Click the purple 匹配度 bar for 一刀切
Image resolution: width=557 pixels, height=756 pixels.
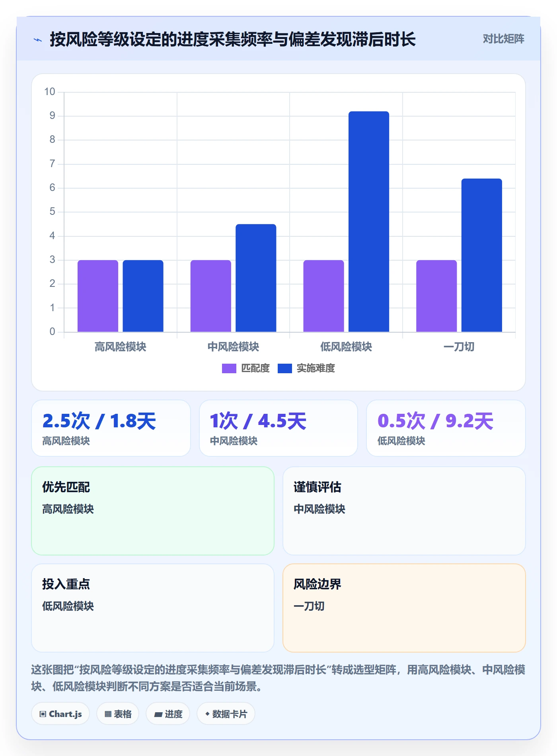[436, 296]
